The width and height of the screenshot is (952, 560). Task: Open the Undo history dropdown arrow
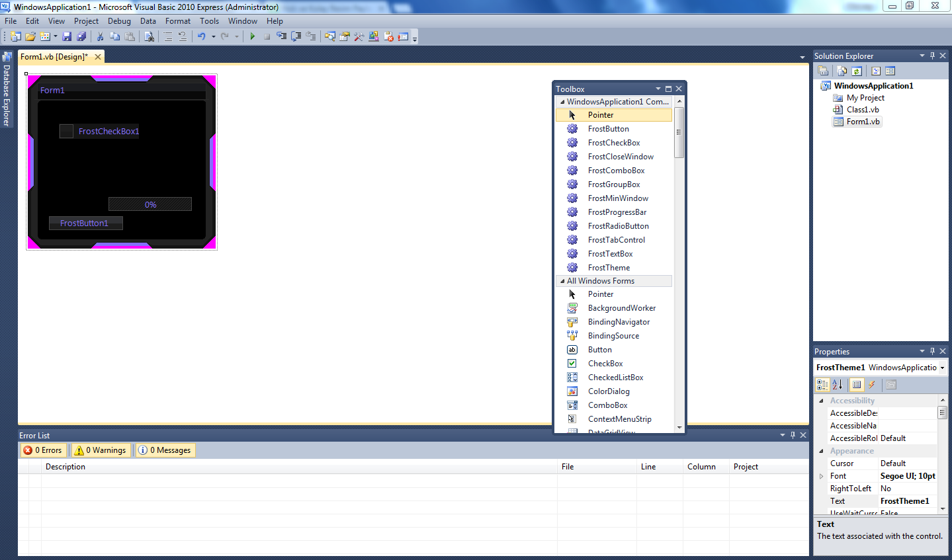coord(213,37)
